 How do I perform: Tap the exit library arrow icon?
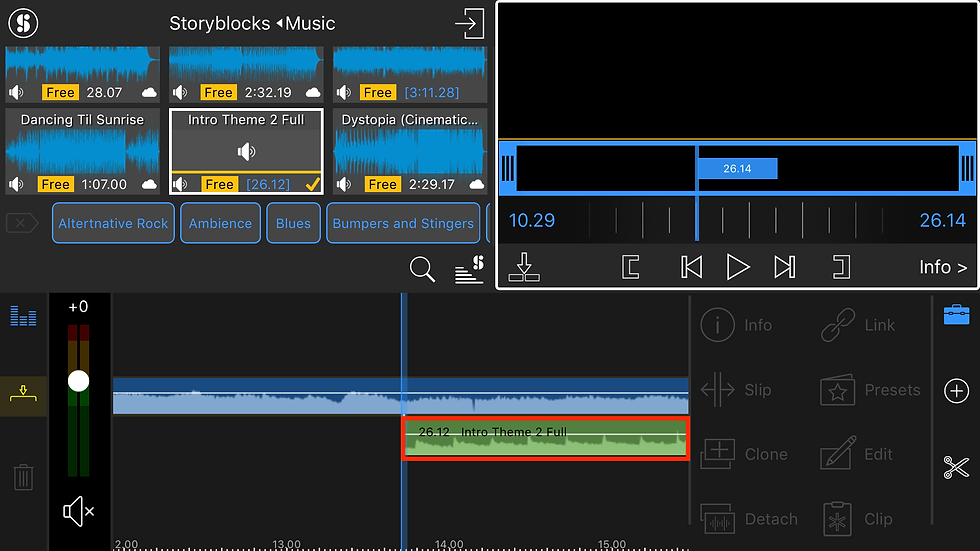[x=469, y=24]
